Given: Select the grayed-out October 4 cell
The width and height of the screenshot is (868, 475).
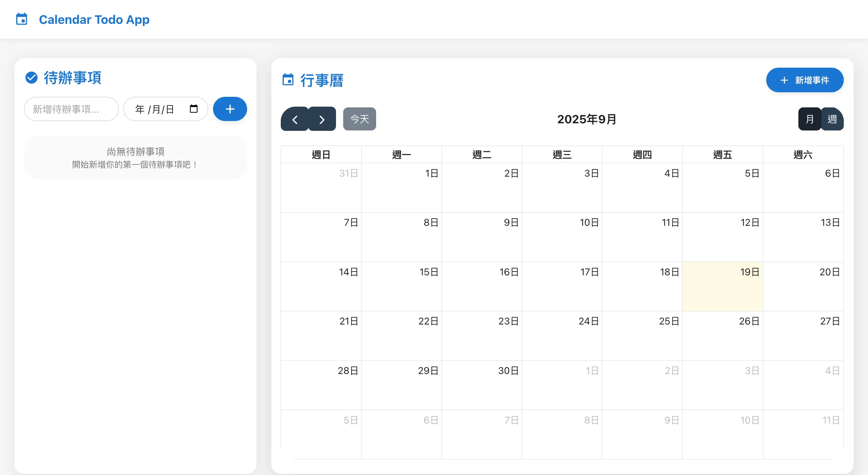Looking at the screenshot, I should (804, 385).
